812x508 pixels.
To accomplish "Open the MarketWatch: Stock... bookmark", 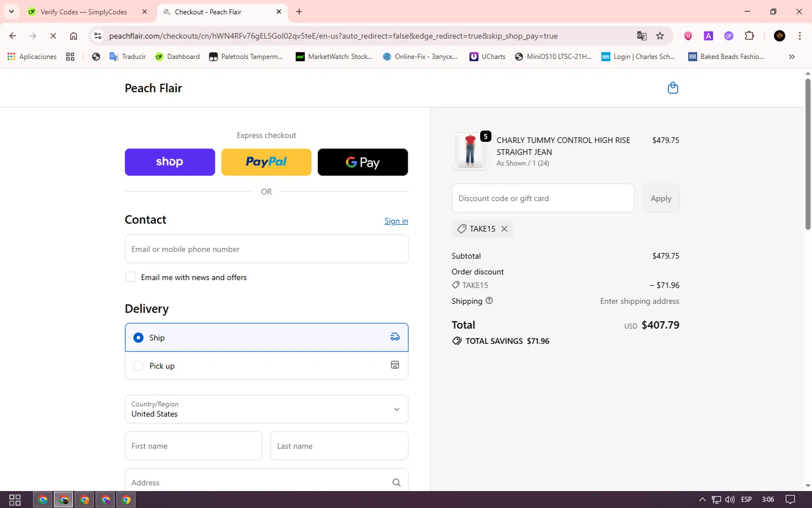I will coord(334,56).
